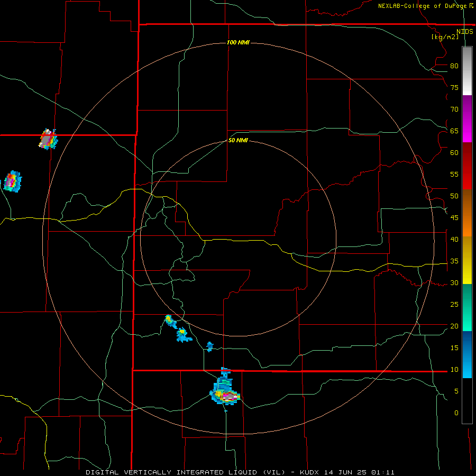Click the 50 value on the color scale

pyautogui.click(x=454, y=196)
